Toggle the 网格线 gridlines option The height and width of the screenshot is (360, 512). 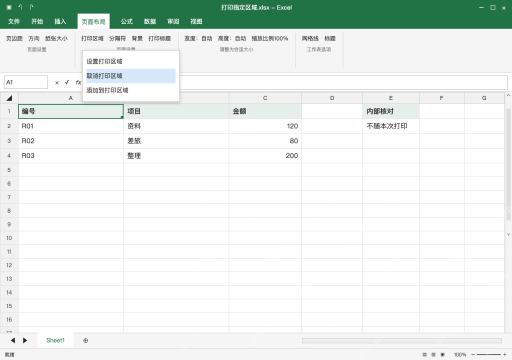pyautogui.click(x=310, y=39)
